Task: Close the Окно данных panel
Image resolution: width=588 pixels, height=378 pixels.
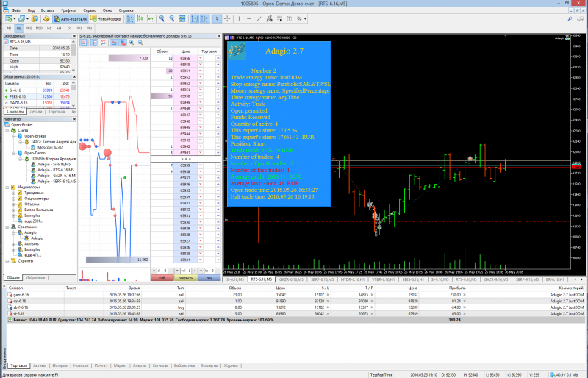Action: coord(74,36)
